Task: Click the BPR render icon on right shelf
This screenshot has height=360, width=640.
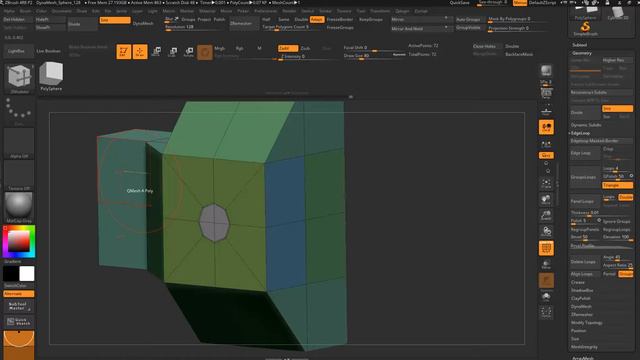Action: pyautogui.click(x=546, y=71)
